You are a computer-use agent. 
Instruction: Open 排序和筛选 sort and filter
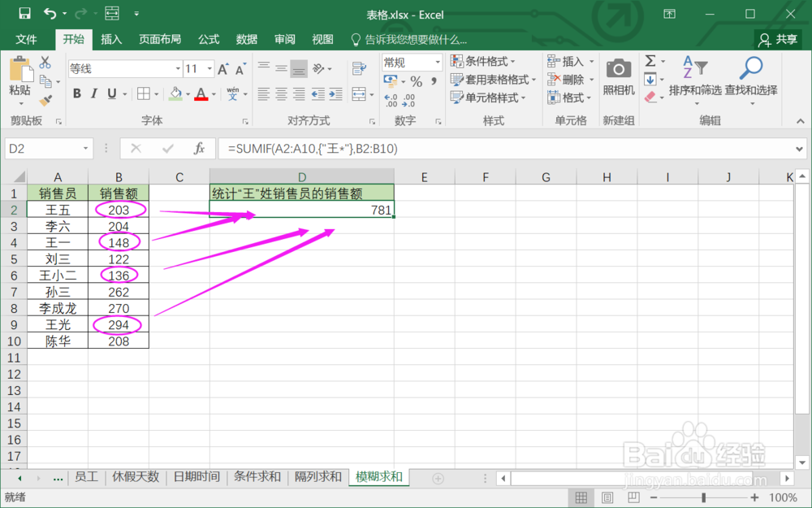tap(695, 80)
